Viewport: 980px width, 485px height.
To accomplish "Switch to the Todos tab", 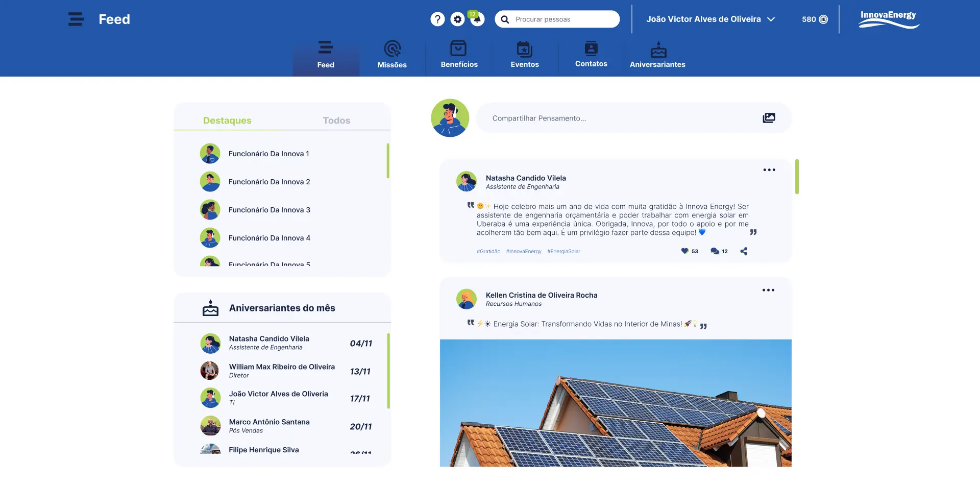I will coord(336,120).
